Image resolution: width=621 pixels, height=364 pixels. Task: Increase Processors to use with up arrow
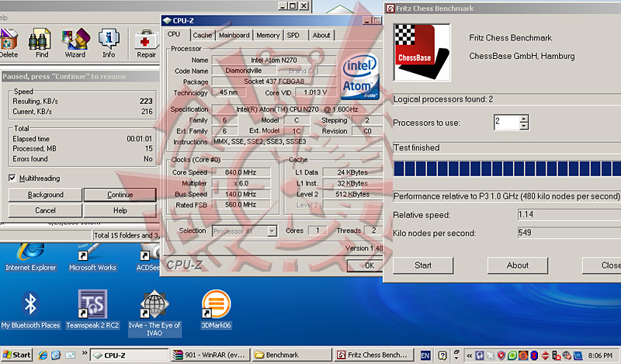coord(523,119)
